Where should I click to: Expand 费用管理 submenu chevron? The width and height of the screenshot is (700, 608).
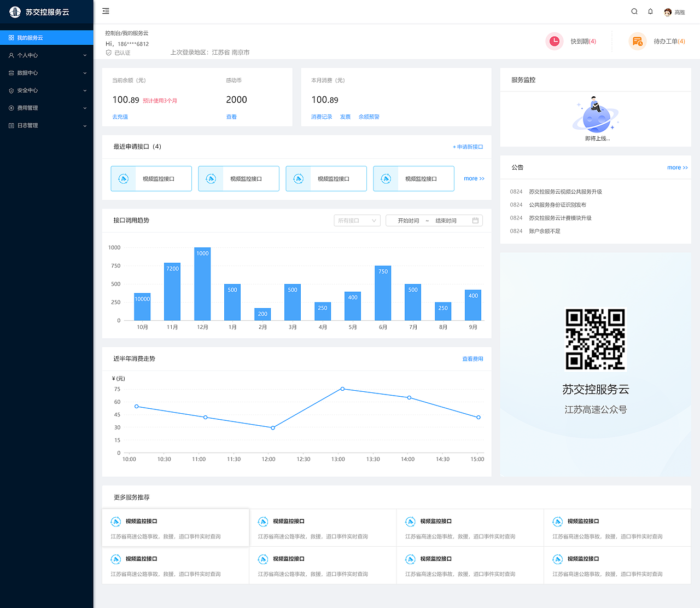pos(85,108)
